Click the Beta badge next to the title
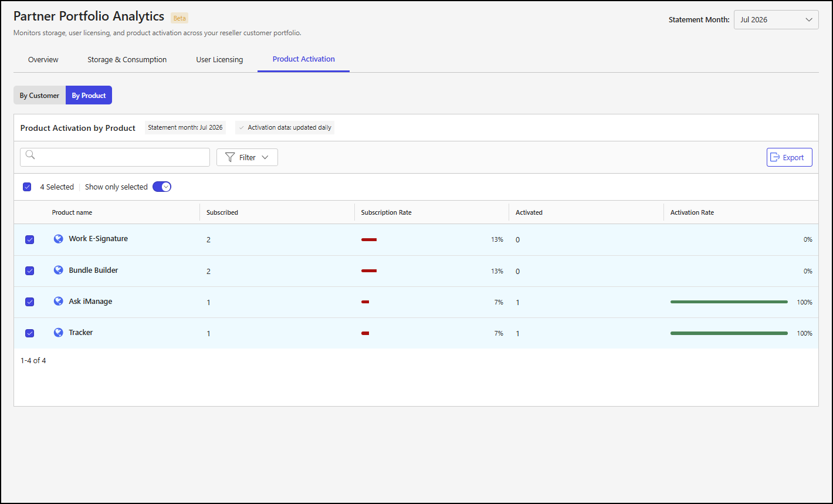Viewport: 833px width, 504px height. click(180, 18)
